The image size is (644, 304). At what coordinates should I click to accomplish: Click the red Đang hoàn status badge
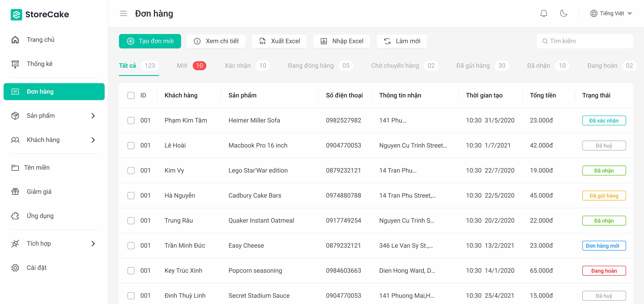pos(604,271)
